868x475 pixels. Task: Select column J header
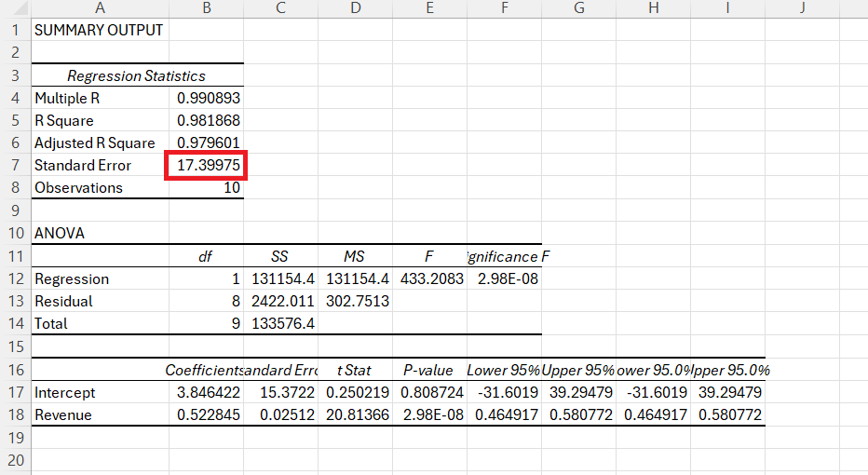click(802, 8)
